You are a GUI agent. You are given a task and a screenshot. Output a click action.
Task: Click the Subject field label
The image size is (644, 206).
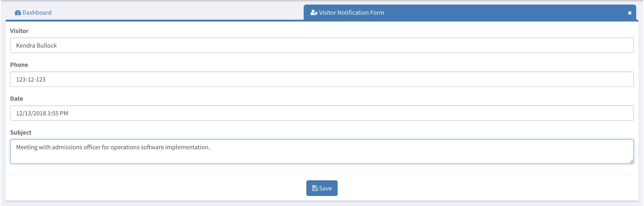coord(21,133)
